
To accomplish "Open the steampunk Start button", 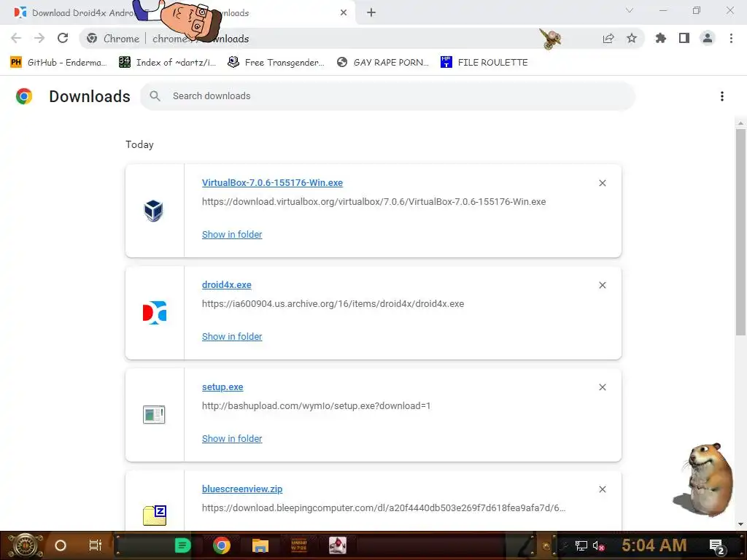I will pyautogui.click(x=25, y=545).
